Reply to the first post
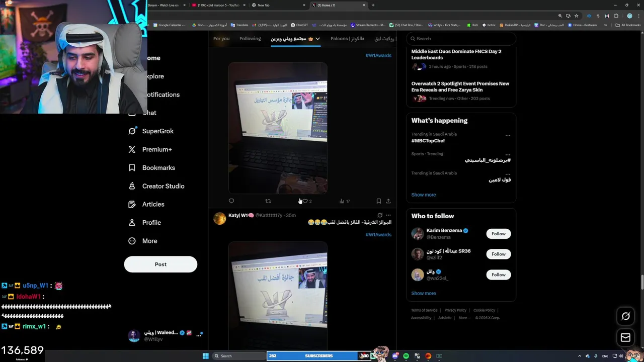Viewport: 644px width, 362px height. pyautogui.click(x=231, y=201)
